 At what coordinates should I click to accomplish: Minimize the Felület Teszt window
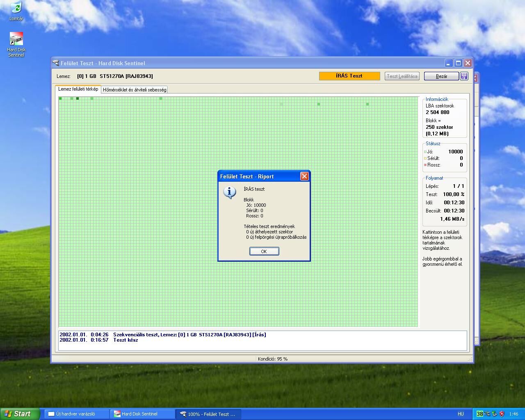pyautogui.click(x=449, y=63)
